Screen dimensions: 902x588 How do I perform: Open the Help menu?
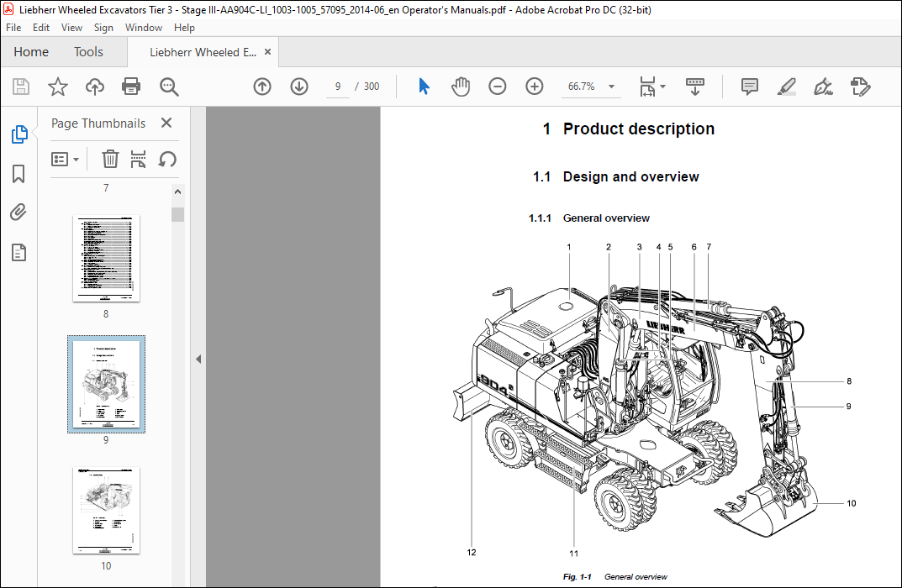(x=185, y=28)
